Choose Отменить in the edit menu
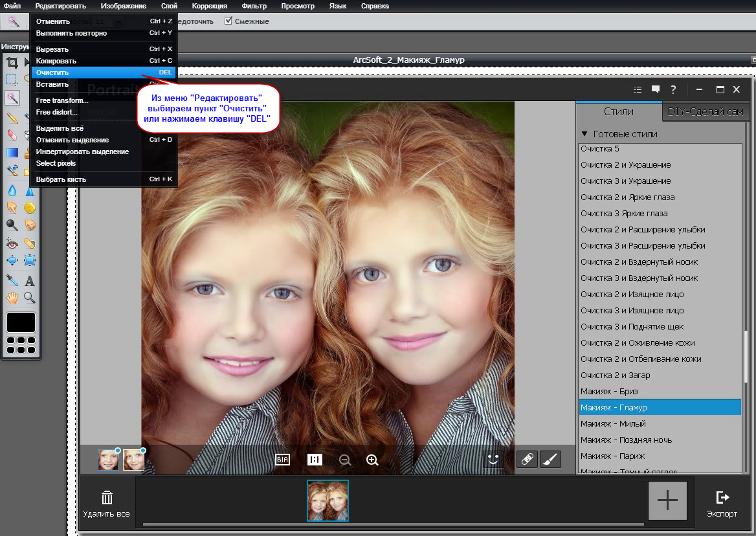The image size is (756, 536). coord(104,21)
